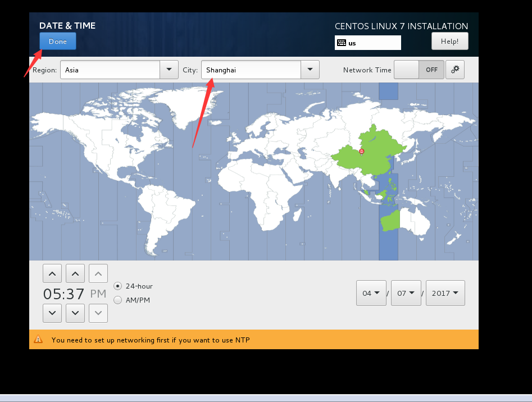Click the AM/PM up arrow
Screen dimensions: 532x402
click(98, 273)
